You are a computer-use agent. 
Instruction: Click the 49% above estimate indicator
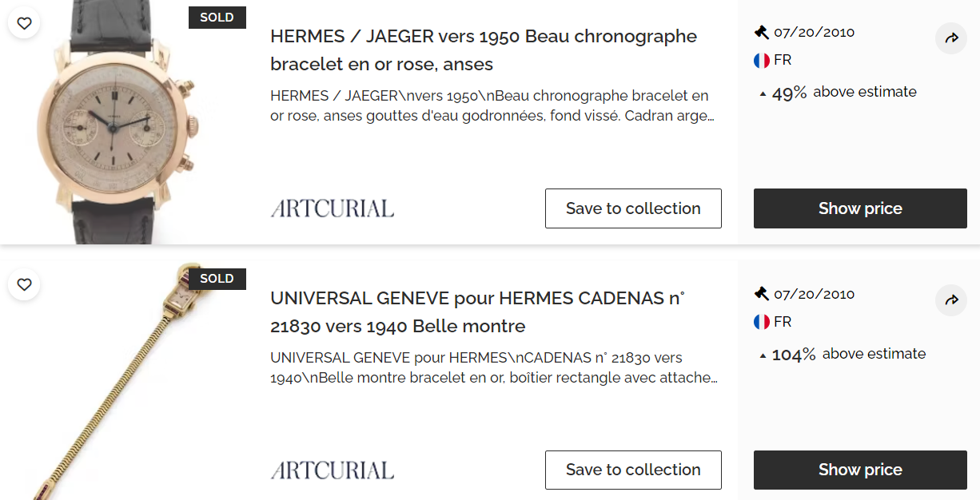point(838,93)
